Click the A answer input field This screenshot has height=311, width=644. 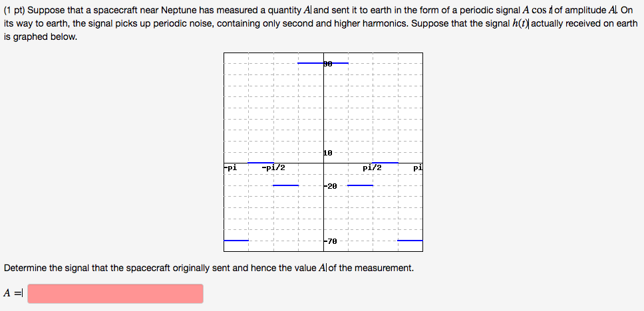click(115, 293)
